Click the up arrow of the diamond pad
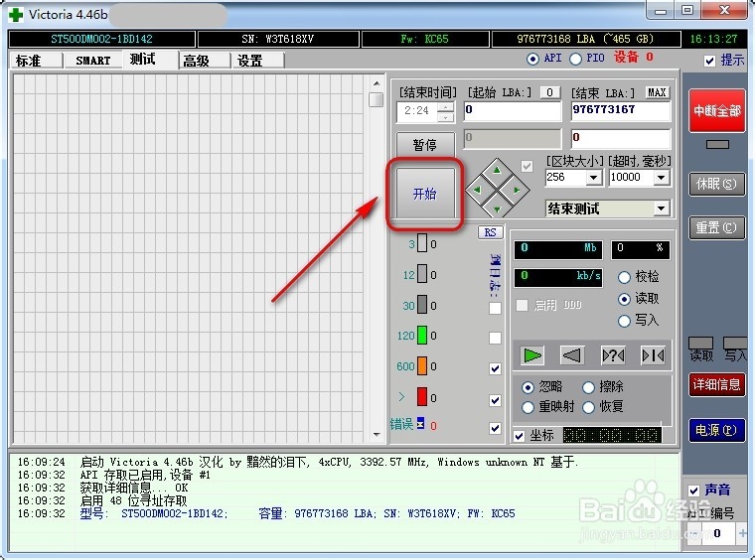 [x=497, y=171]
